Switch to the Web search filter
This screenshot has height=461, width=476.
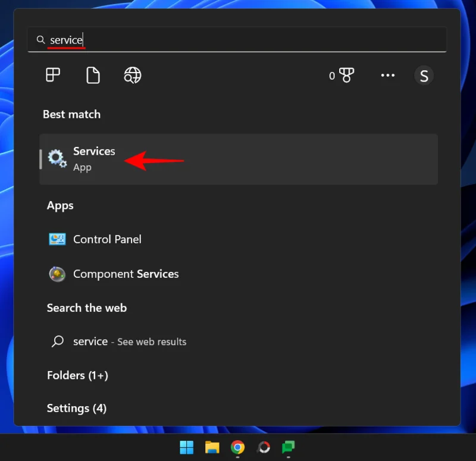[132, 75]
